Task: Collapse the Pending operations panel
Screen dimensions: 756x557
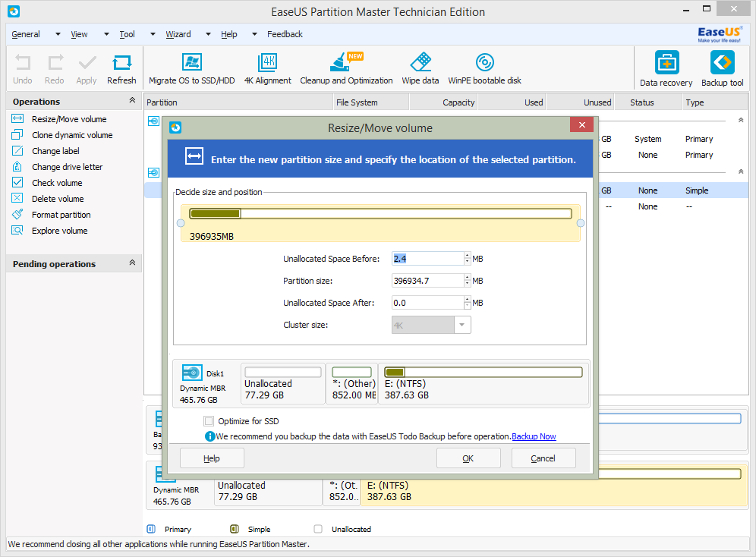Action: click(x=132, y=263)
